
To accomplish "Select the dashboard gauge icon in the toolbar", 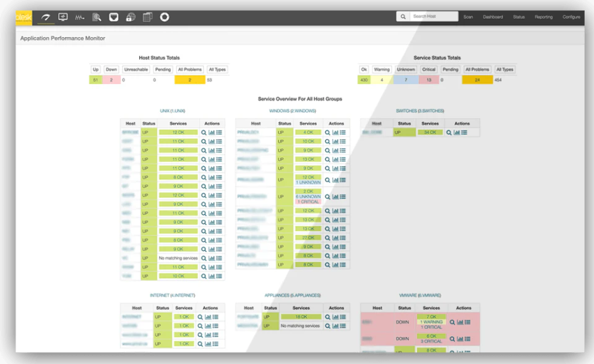I will tap(45, 17).
